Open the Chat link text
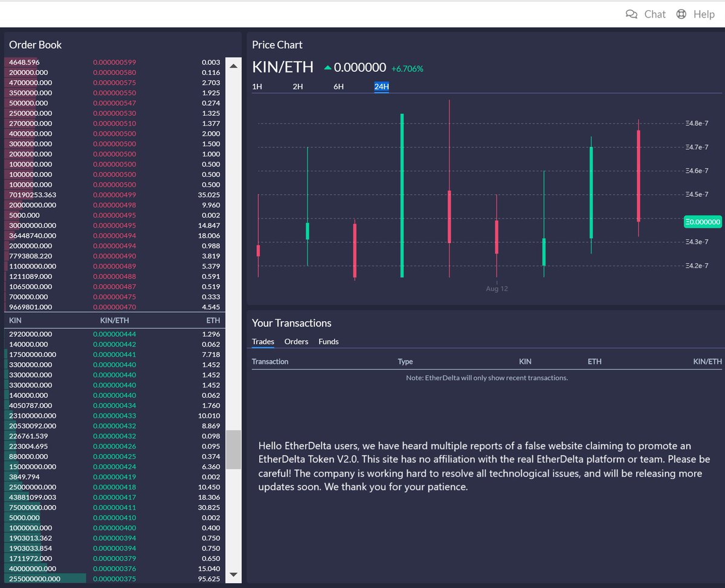 click(655, 14)
